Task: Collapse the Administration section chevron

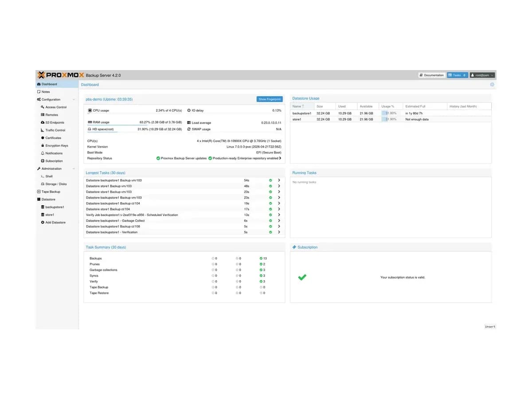Action: (x=74, y=169)
